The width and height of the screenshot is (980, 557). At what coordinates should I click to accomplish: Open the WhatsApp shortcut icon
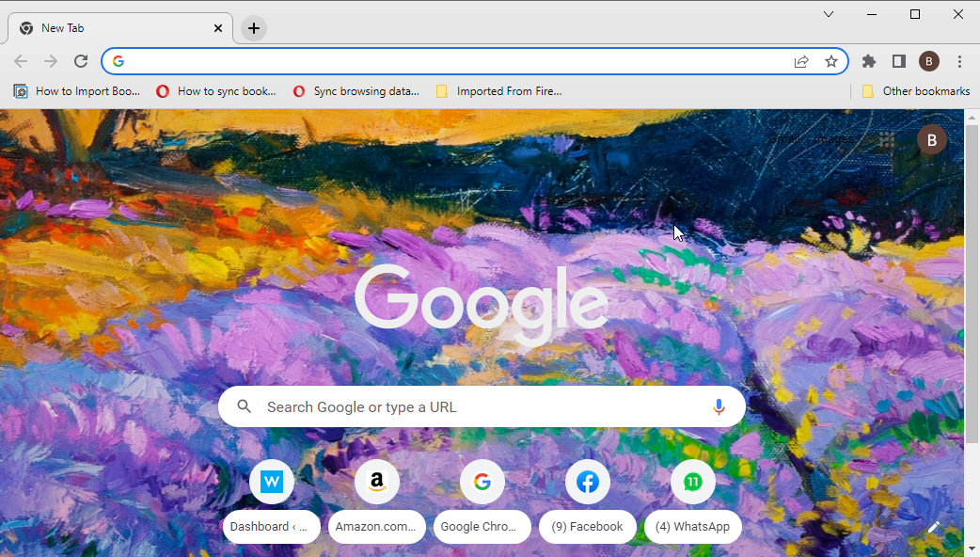(x=692, y=482)
